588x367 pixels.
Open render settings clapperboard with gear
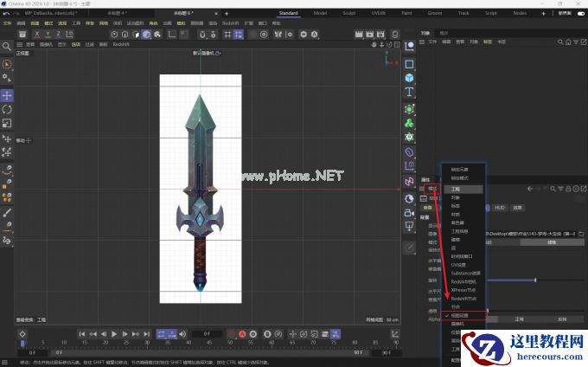[380, 35]
